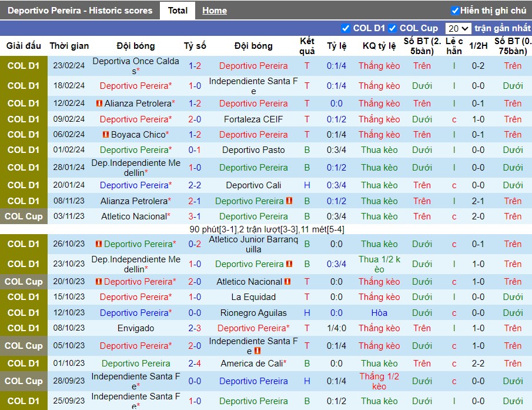Open the 2-4 score against America de Cali
The height and width of the screenshot is (410, 532).
click(195, 364)
